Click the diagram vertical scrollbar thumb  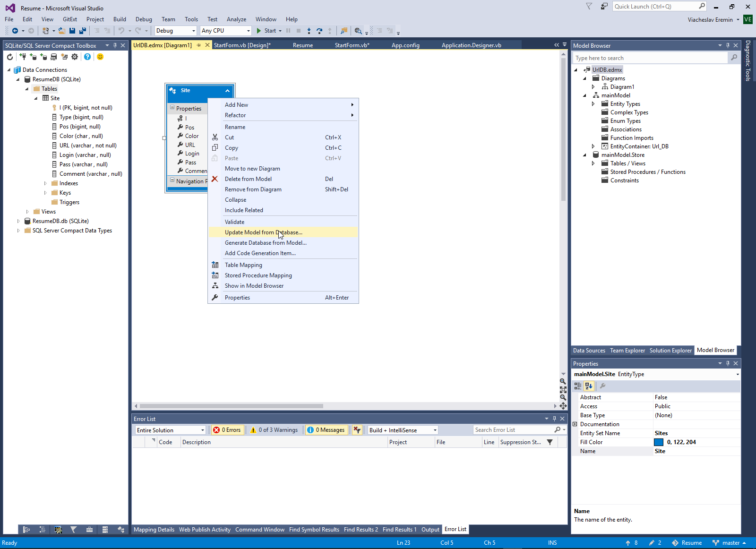[563, 129]
